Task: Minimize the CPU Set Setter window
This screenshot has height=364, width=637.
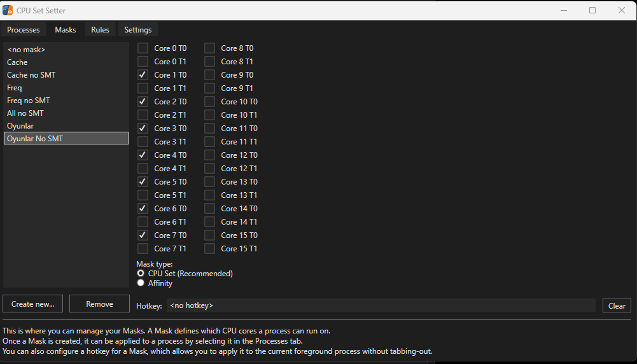Action: 564,10
